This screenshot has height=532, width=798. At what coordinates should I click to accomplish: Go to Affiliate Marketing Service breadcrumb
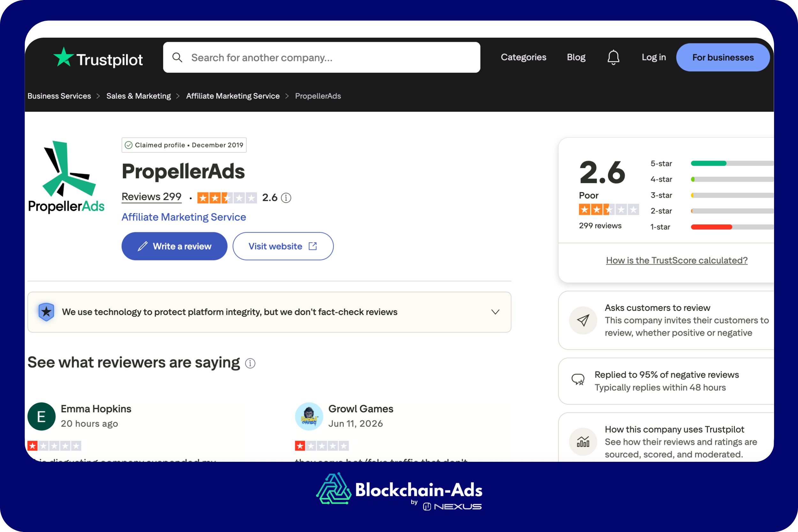tap(233, 96)
